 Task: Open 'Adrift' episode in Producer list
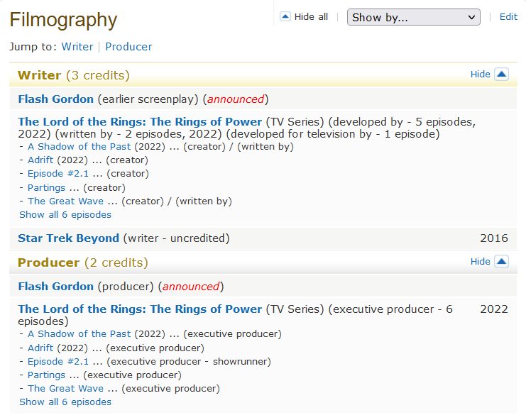point(40,348)
